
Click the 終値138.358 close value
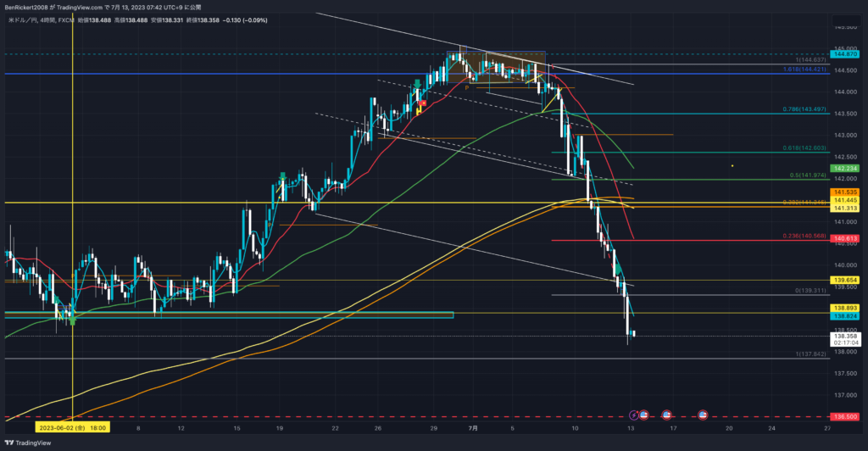pos(203,19)
